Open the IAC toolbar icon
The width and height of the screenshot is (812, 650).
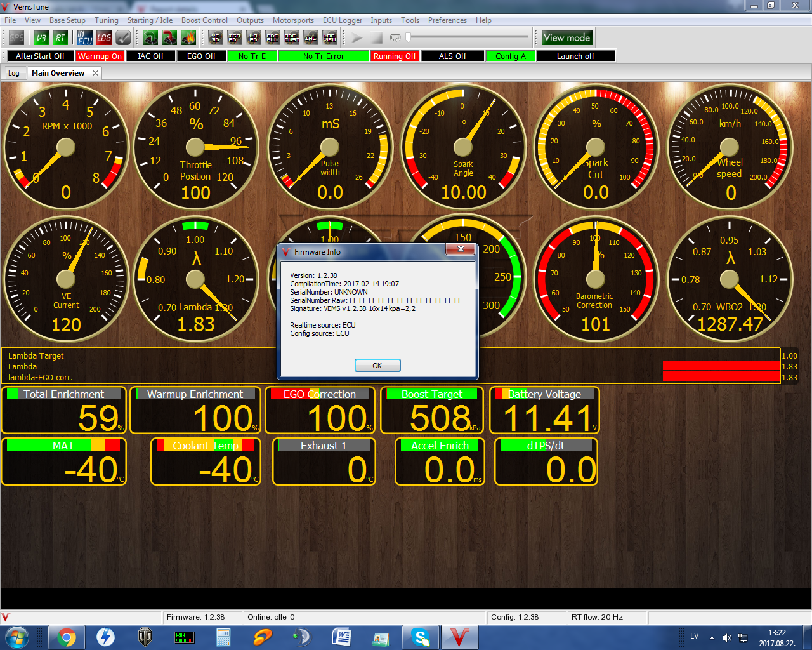point(311,38)
